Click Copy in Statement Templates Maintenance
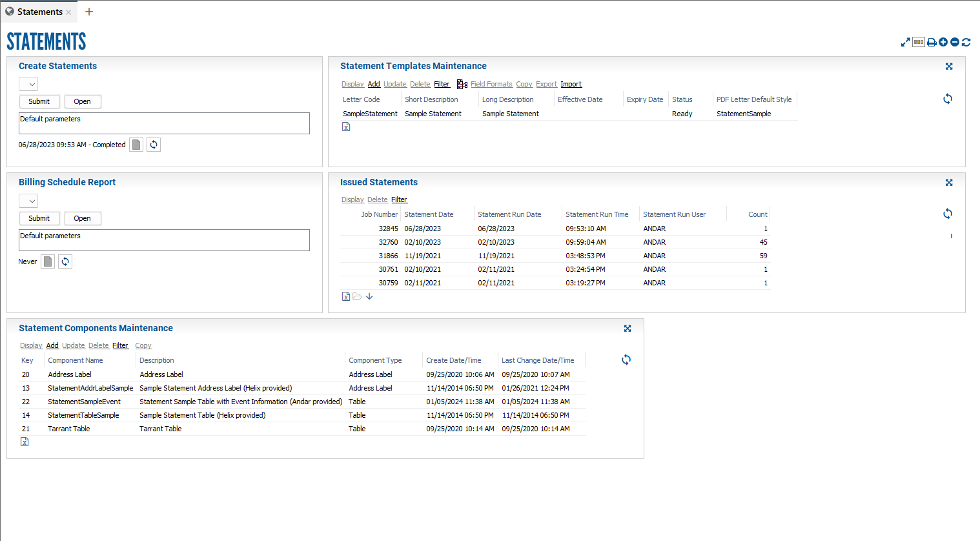Viewport: 980px width, 541px height. (x=524, y=84)
